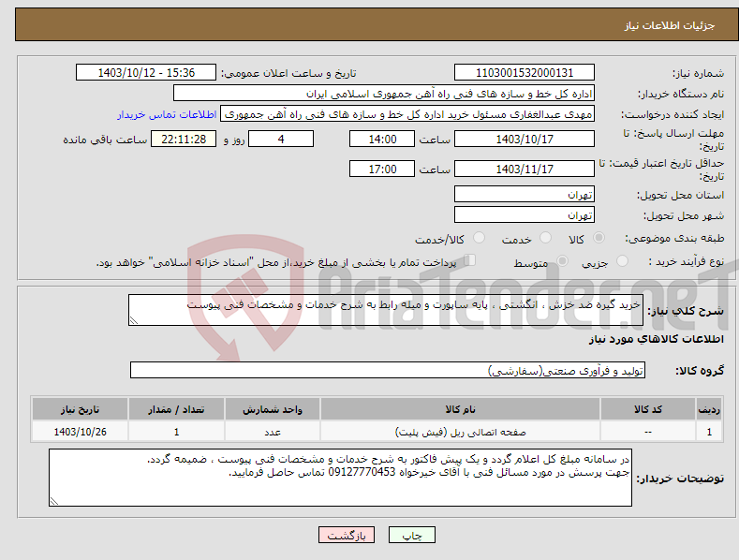
Task: Select the کالا/خدمت radio button
Action: coord(479,238)
